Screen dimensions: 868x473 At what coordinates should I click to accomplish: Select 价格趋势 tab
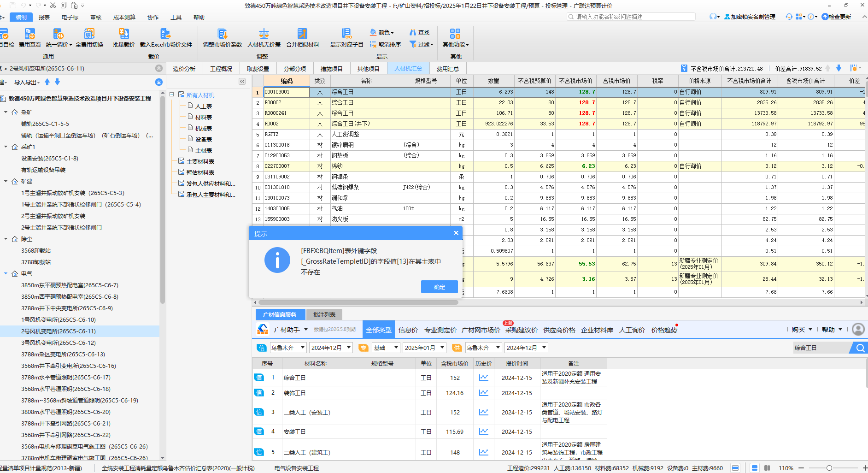coord(664,330)
